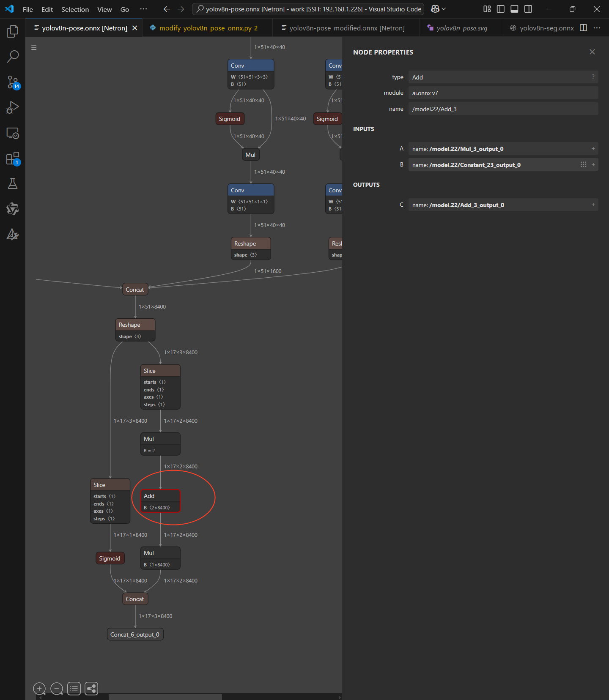The image size is (609, 700).
Task: Open the Source Control view
Action: [x=13, y=82]
